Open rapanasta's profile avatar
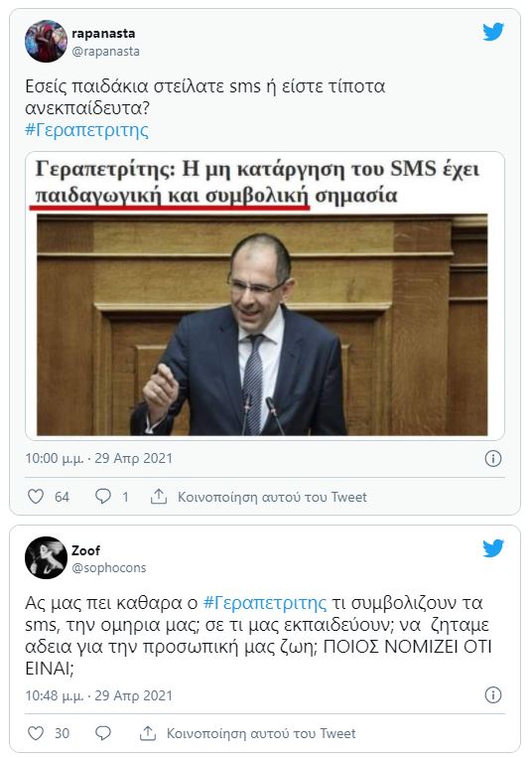Screen dimensions: 532x758 pos(46,41)
